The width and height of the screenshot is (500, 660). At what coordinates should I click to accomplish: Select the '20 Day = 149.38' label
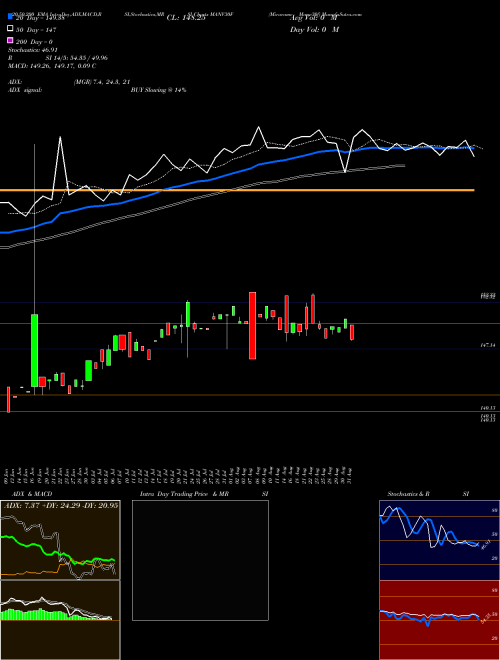40,18
